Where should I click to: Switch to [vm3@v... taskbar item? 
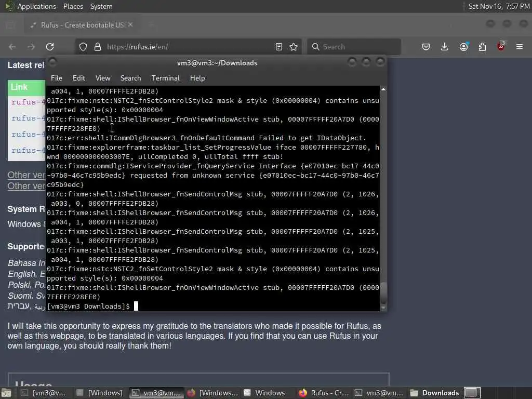(43, 393)
